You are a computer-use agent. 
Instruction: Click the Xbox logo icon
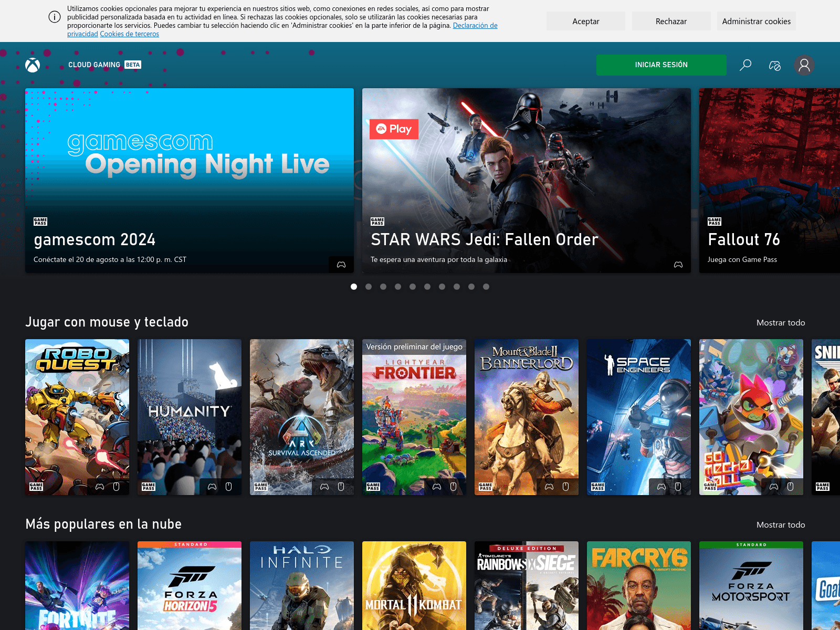(33, 65)
